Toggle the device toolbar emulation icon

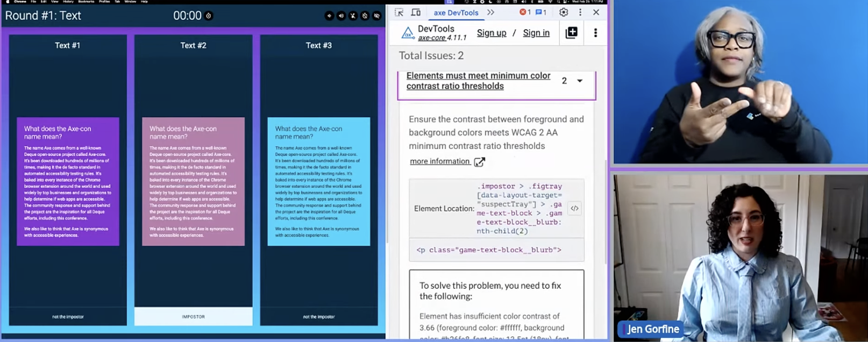pyautogui.click(x=416, y=12)
